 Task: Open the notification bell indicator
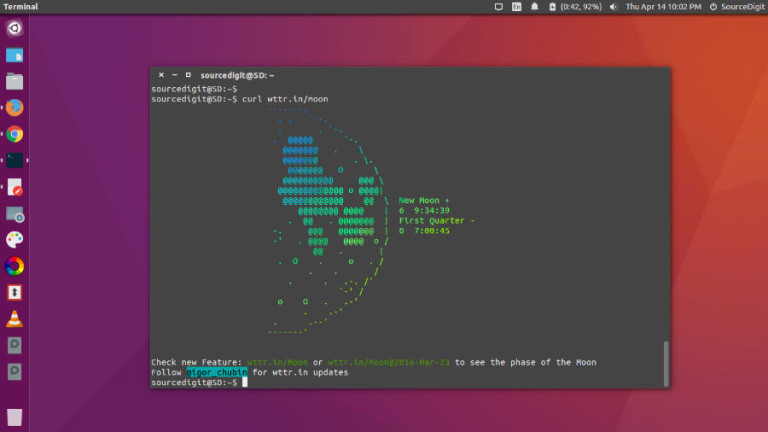point(534,6)
